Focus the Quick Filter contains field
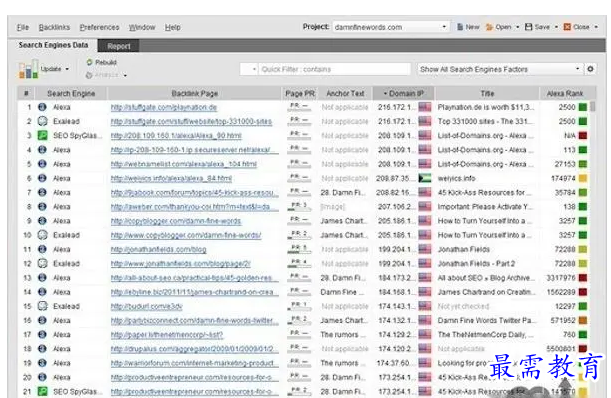The width and height of the screenshot is (611, 398). coord(334,69)
